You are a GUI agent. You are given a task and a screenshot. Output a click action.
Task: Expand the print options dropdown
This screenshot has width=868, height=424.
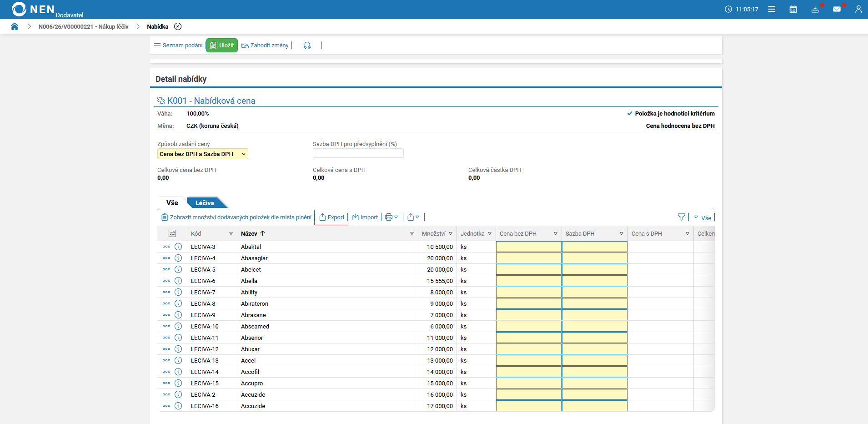[x=391, y=217]
